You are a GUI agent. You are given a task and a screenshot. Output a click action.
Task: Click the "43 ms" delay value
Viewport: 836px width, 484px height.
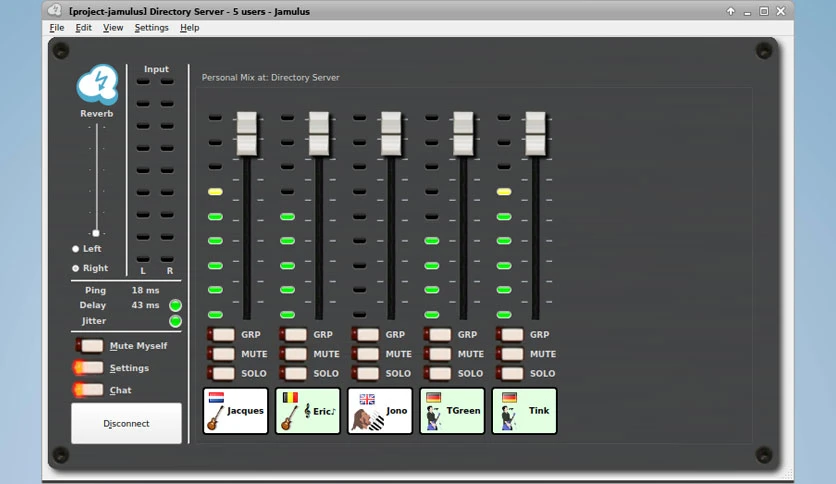[146, 305]
